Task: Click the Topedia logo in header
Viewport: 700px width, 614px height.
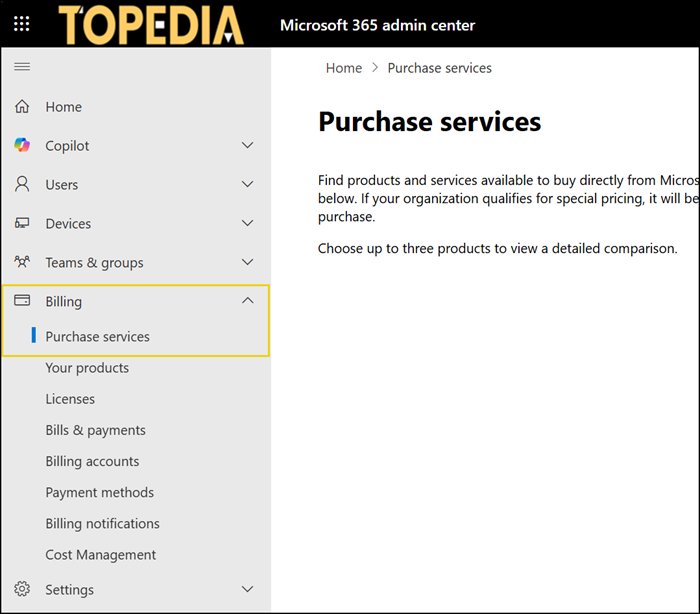Action: (150, 25)
